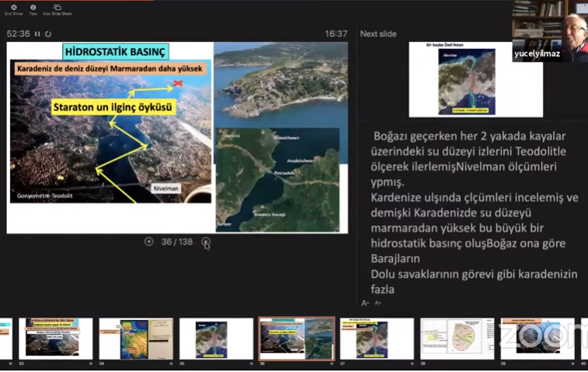Go to the previous slide arrow
The image size is (588, 372).
point(149,242)
